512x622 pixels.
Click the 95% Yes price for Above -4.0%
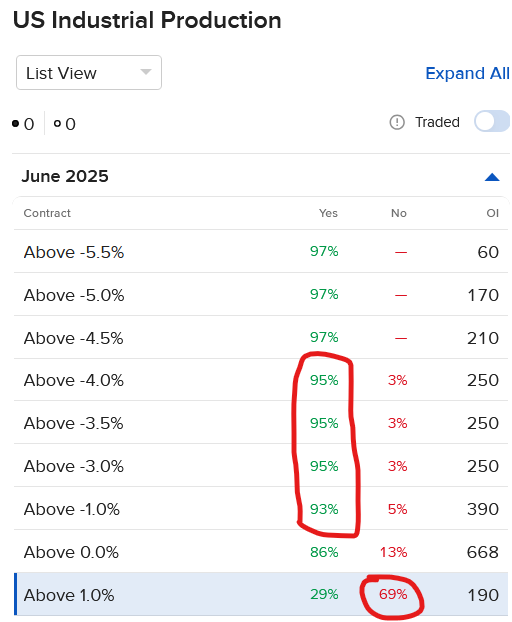(x=324, y=380)
